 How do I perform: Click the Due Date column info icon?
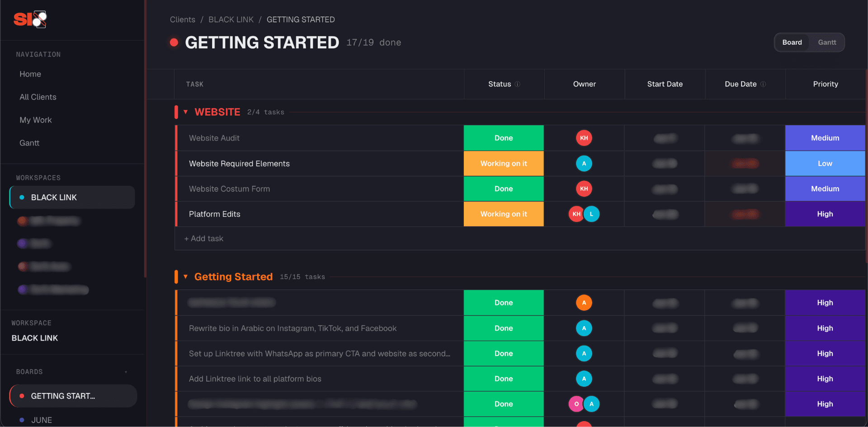point(763,84)
